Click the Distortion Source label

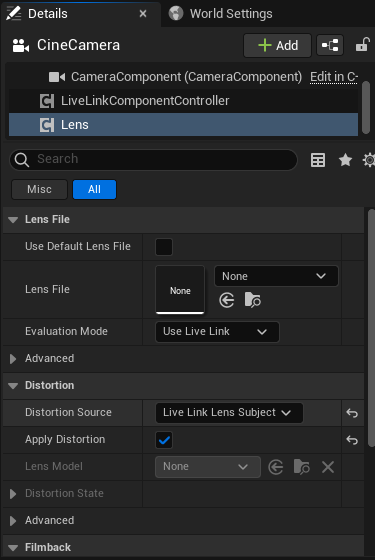(x=68, y=413)
